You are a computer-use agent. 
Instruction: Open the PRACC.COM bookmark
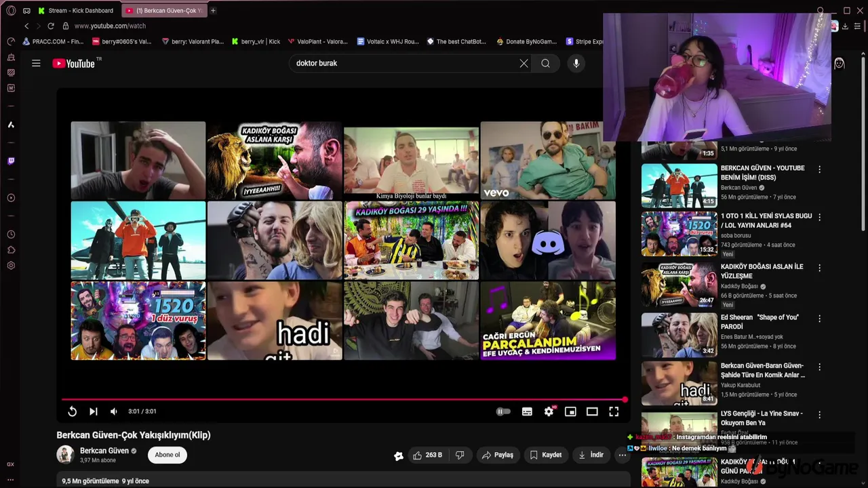53,41
